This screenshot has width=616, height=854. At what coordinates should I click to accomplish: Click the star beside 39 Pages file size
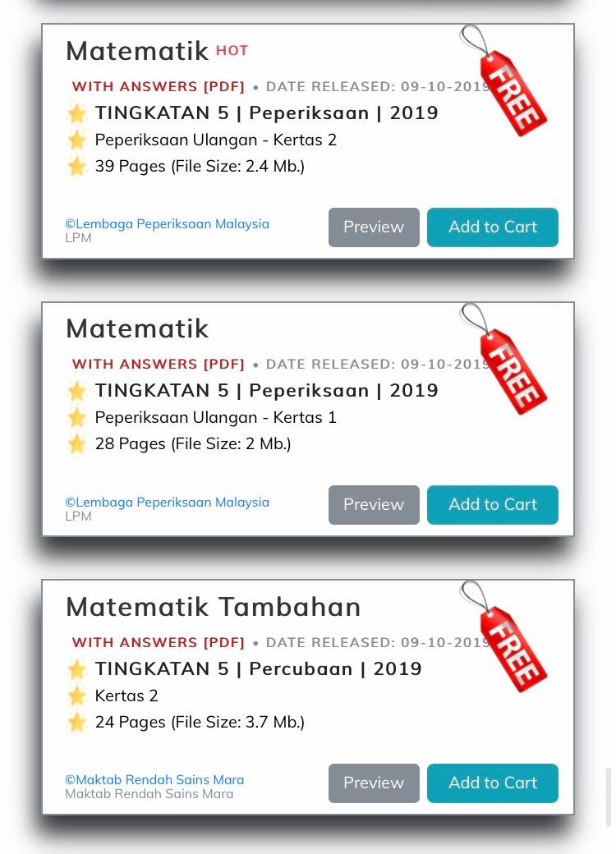(77, 166)
